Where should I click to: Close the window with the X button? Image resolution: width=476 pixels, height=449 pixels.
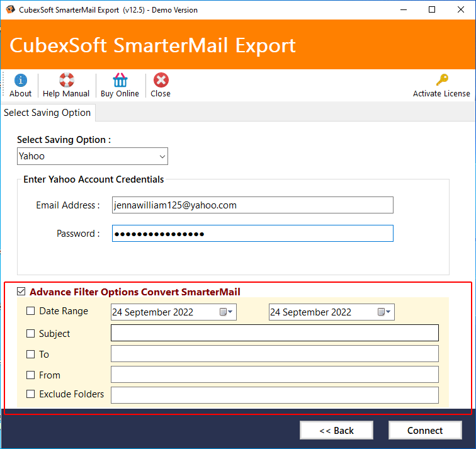[460, 9]
